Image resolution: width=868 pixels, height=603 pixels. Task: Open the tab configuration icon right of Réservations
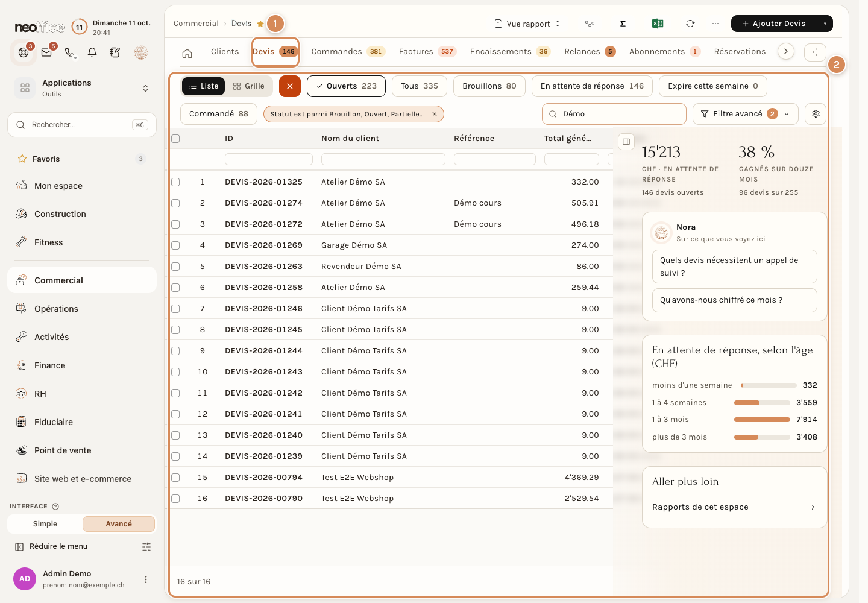815,52
